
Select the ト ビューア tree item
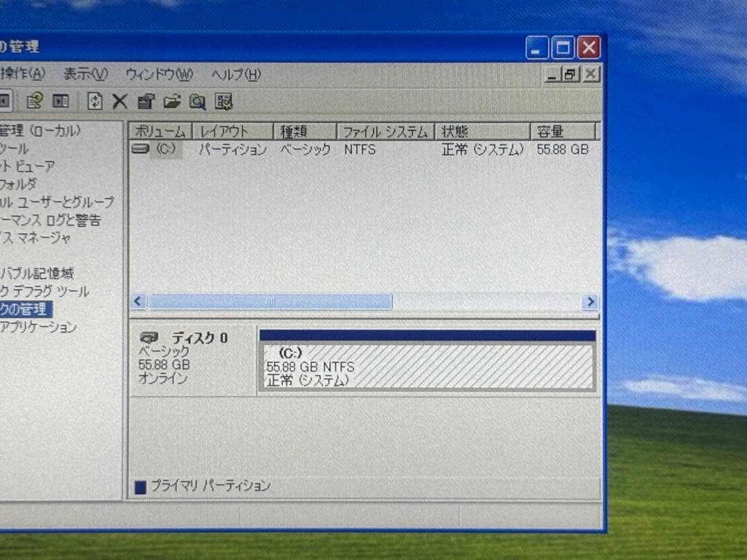point(27,166)
